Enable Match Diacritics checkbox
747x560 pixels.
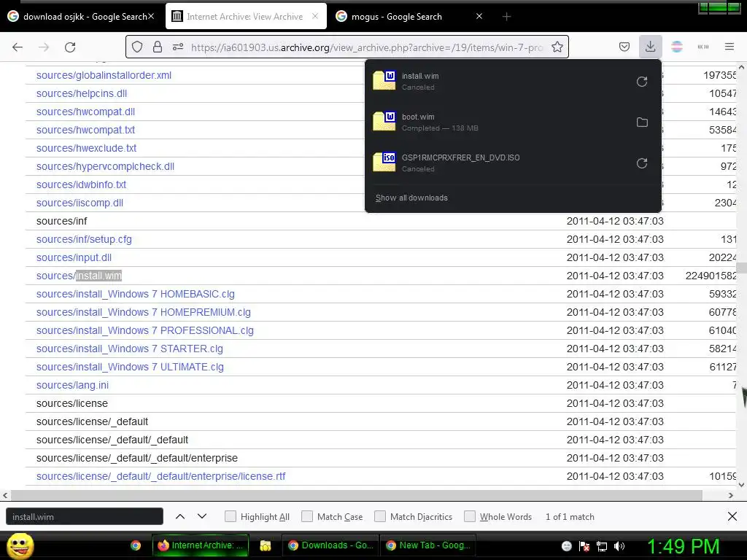[379, 516]
